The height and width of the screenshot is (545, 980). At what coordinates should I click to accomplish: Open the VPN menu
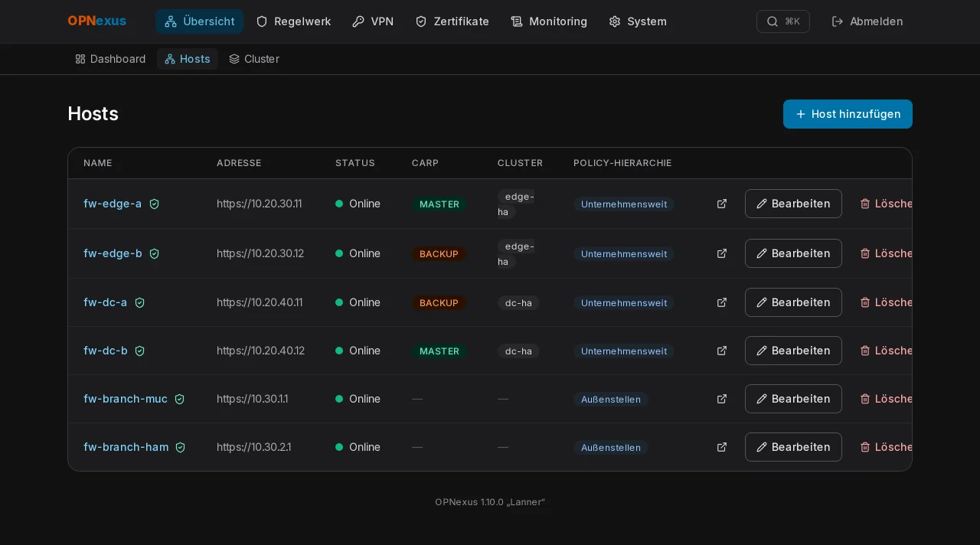(x=373, y=21)
